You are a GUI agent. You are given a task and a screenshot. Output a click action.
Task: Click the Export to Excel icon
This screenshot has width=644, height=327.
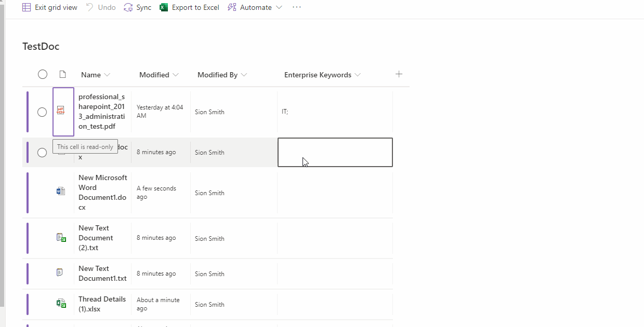tap(164, 7)
